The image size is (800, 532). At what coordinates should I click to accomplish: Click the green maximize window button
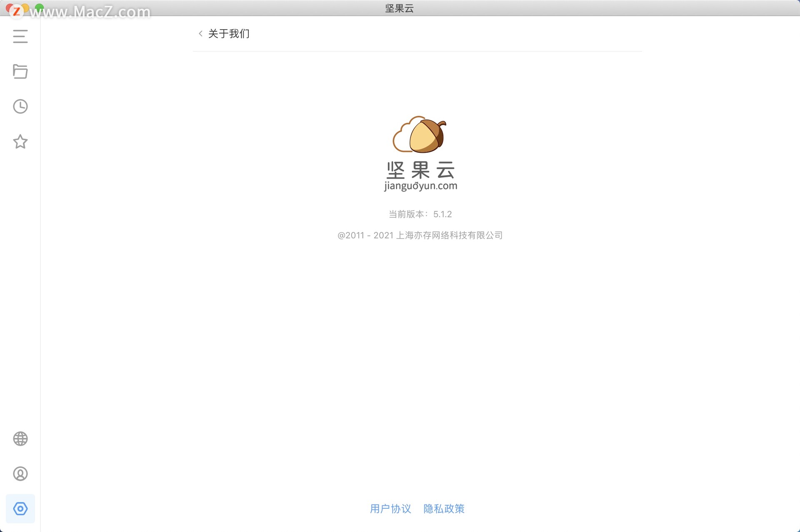[40, 7]
